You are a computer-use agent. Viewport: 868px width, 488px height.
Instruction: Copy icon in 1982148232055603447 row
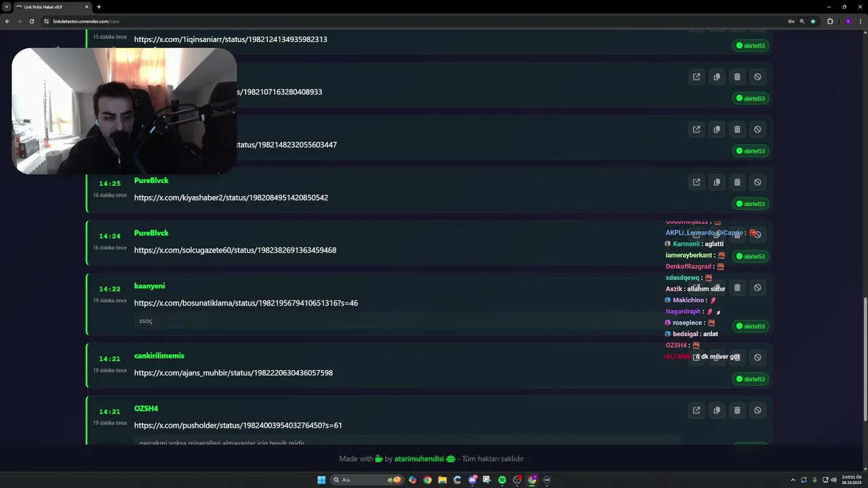pos(717,129)
